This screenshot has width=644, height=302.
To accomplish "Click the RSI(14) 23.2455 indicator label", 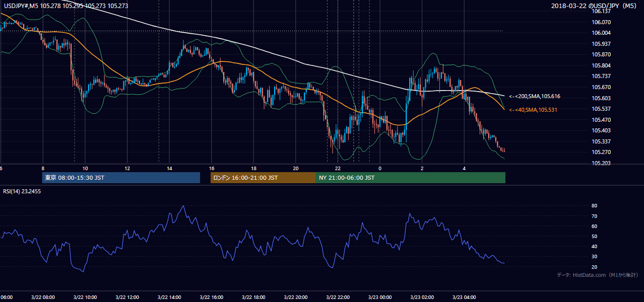I will click(x=22, y=191).
